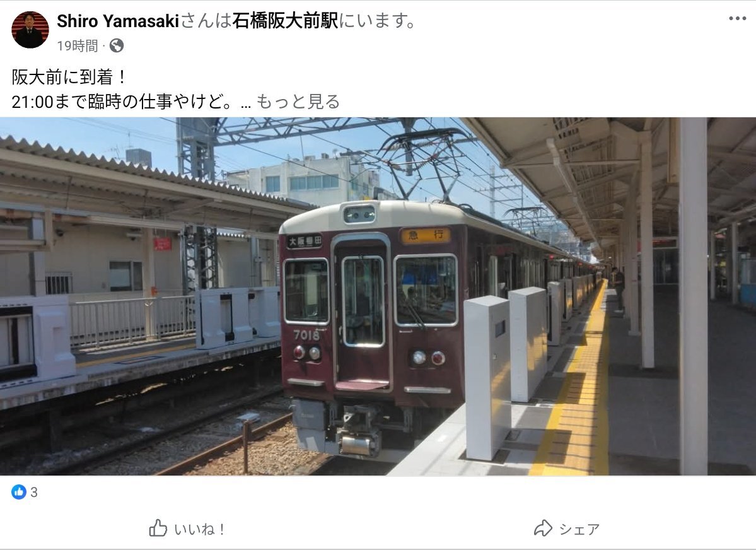This screenshot has height=550, width=756.
Task: Click the blue like reaction icon
Action: click(x=19, y=492)
